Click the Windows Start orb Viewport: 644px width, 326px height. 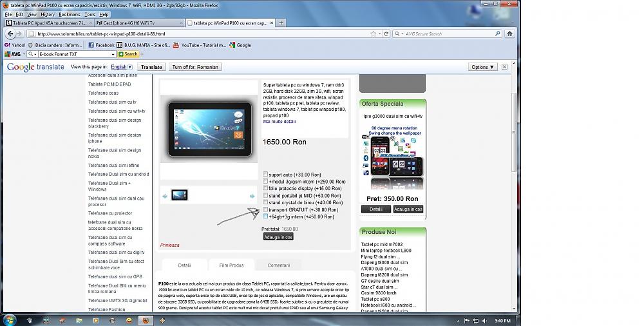coord(10,320)
